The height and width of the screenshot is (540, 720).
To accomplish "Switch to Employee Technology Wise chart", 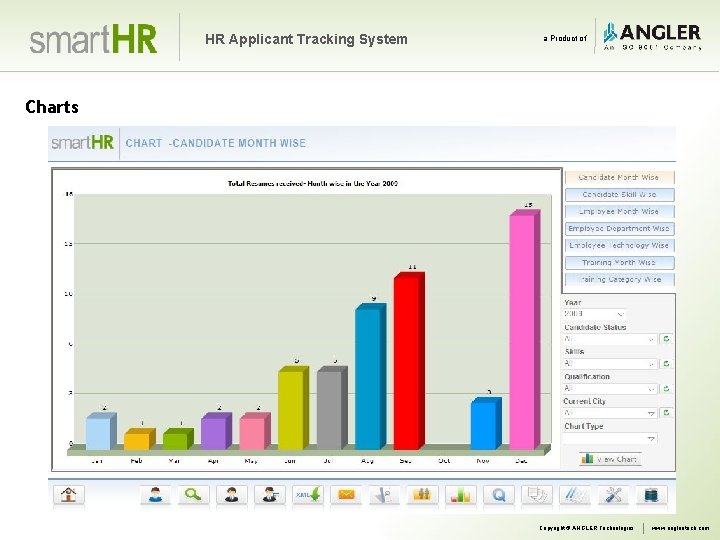I will tap(619, 246).
